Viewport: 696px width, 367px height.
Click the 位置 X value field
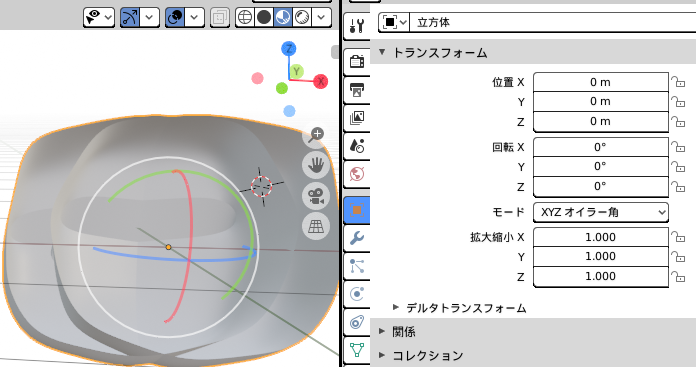[601, 82]
